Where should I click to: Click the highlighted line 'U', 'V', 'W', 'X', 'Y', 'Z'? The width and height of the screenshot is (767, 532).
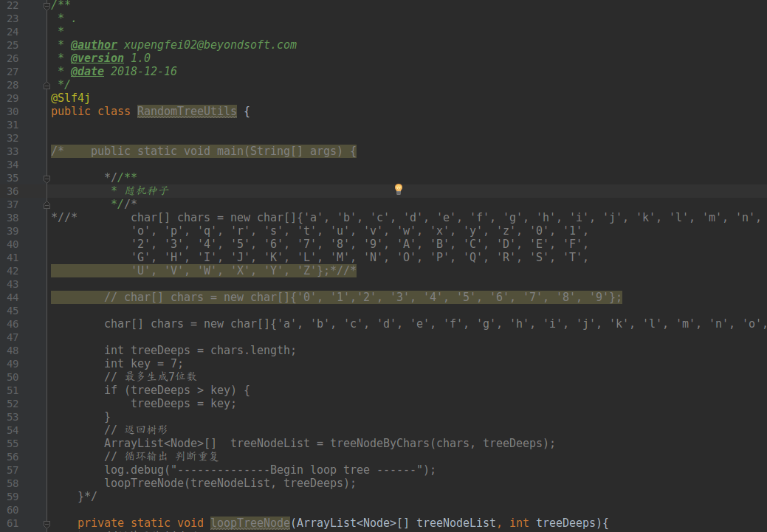204,271
